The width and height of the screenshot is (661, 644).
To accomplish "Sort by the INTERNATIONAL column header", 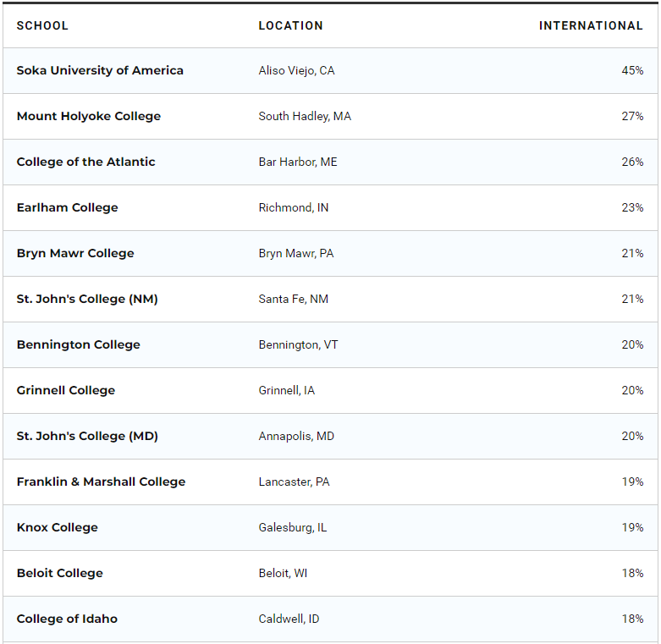I will point(591,25).
